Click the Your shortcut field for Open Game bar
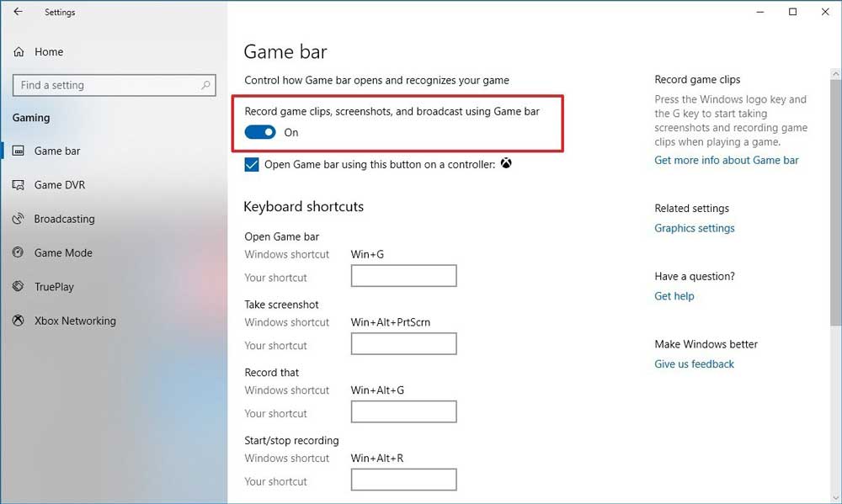The height and width of the screenshot is (504, 842). point(403,275)
